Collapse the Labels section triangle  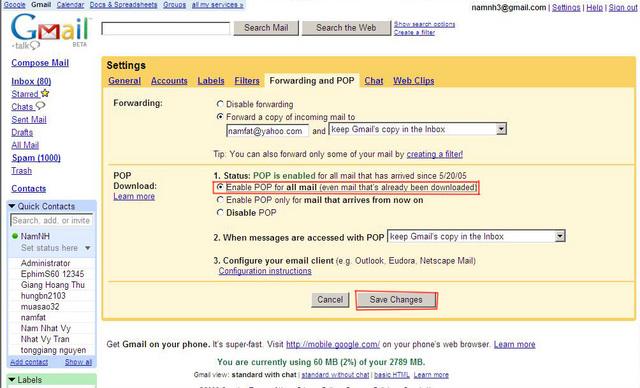tap(12, 379)
